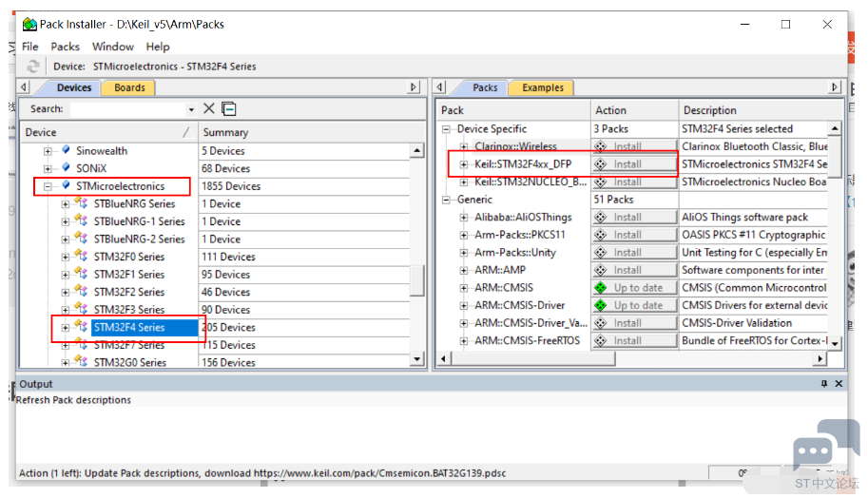Install the ARM::CMSIS-Driver_Validation pack
This screenshot has width=868, height=498.
point(634,323)
